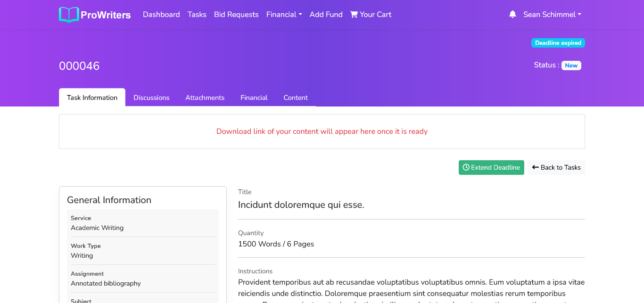Go to the Dashboard page

pyautogui.click(x=161, y=15)
